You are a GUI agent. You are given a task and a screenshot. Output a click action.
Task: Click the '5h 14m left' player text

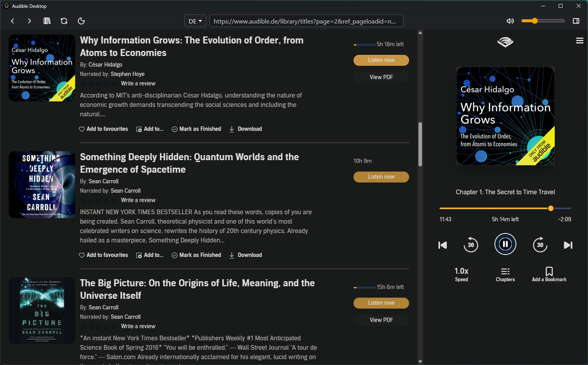[x=505, y=219]
